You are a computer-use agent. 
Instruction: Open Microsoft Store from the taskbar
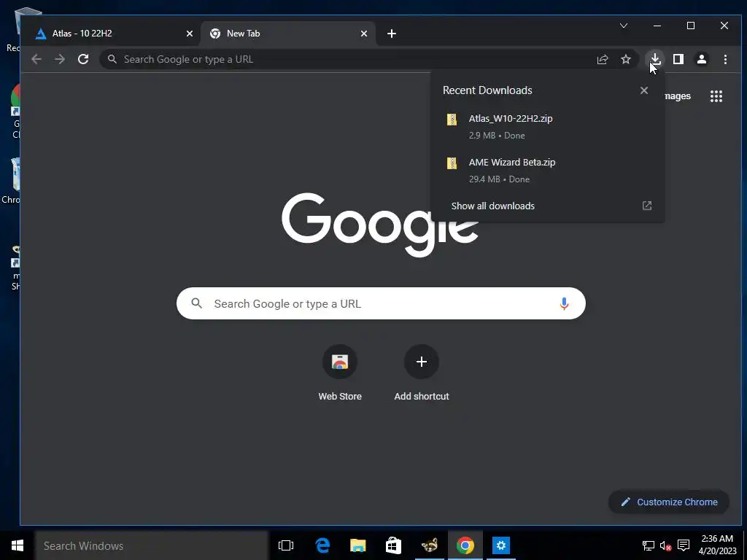click(x=393, y=545)
